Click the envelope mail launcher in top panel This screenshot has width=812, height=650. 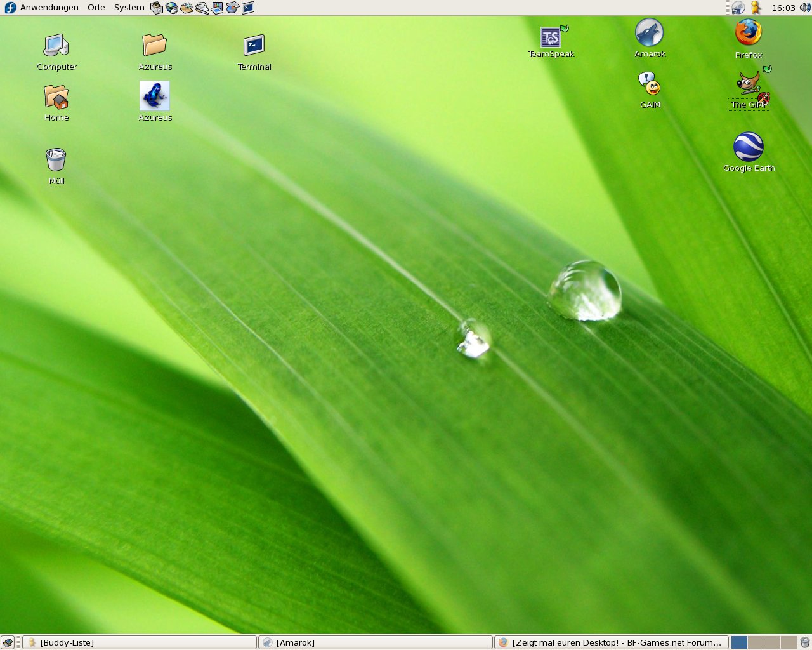pyautogui.click(x=187, y=8)
